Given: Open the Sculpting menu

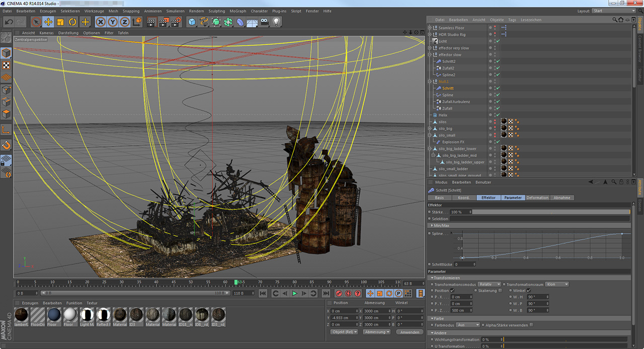Looking at the screenshot, I should tap(217, 11).
